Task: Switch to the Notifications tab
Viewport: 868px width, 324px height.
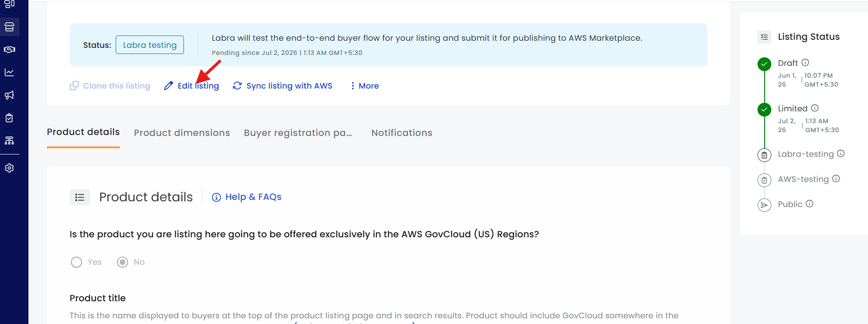Action: click(x=402, y=133)
